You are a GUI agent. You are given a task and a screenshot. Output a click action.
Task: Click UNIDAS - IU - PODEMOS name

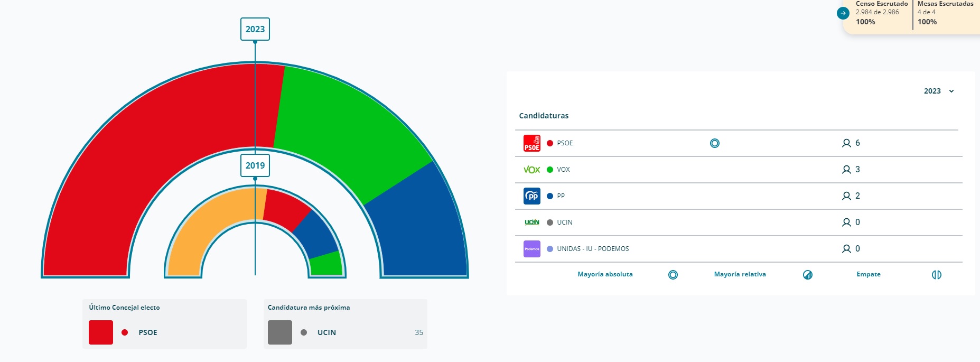point(593,249)
